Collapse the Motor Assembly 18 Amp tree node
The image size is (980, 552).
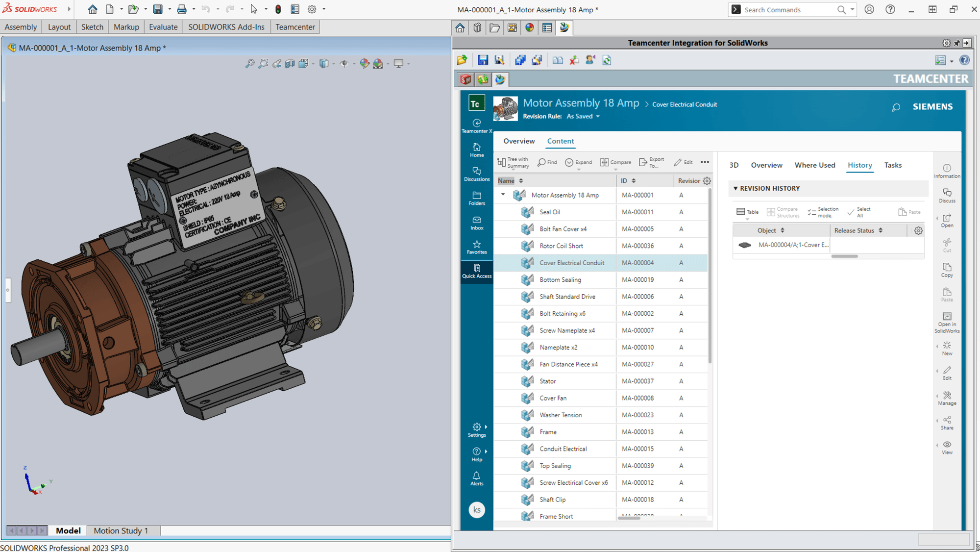pos(503,195)
